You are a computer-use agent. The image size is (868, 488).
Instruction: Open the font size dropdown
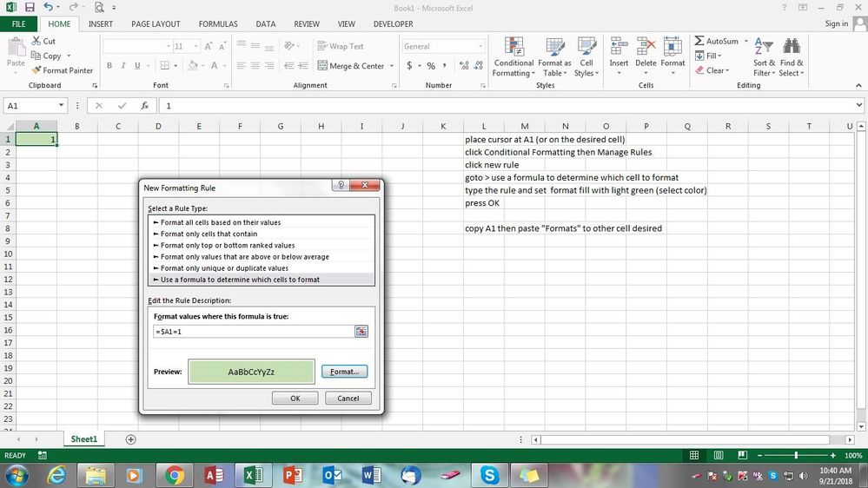click(195, 47)
